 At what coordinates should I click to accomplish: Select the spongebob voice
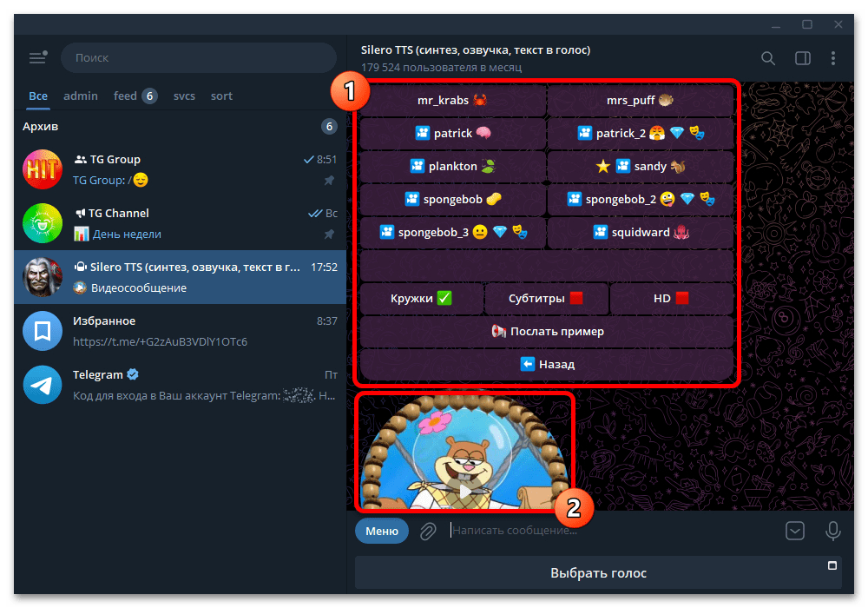click(452, 199)
